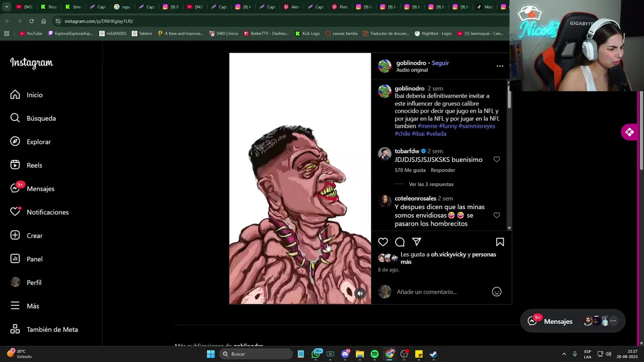Show hidden system tray icons

pyautogui.click(x=563, y=354)
